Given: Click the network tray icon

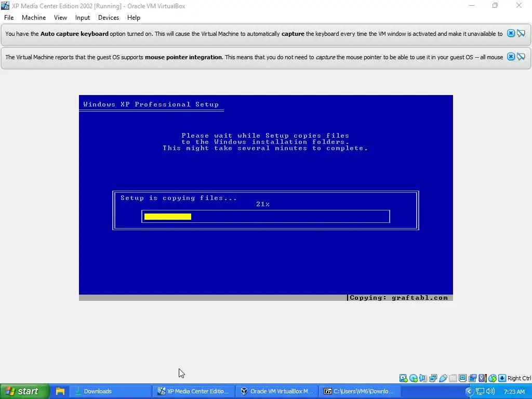Looking at the screenshot, I should 480,392.
